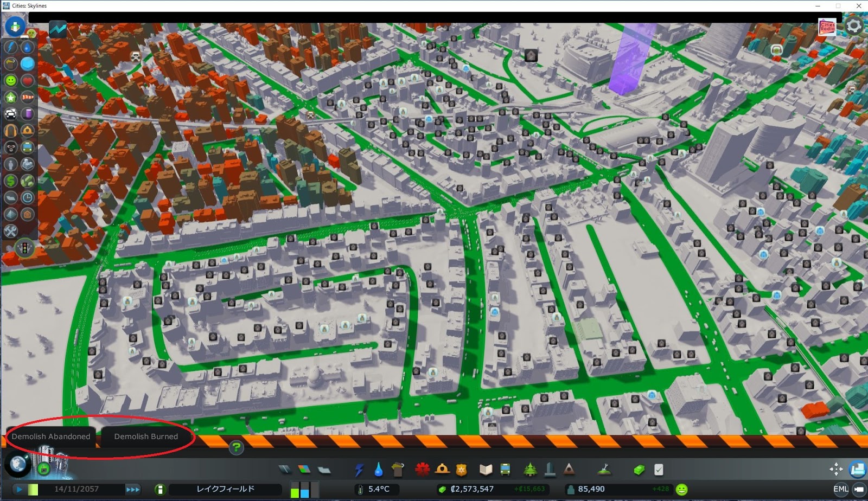Open the Population person info view
The width and height of the screenshot is (868, 501).
11,164
